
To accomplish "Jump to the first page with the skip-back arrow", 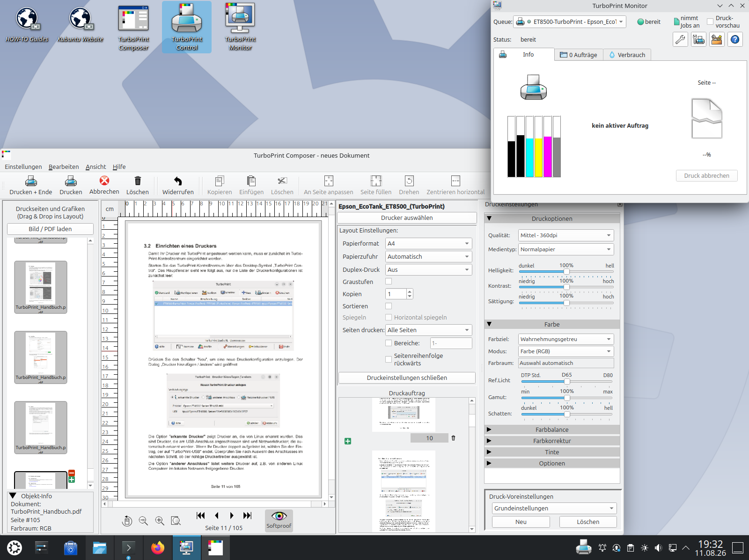I will pyautogui.click(x=201, y=516).
